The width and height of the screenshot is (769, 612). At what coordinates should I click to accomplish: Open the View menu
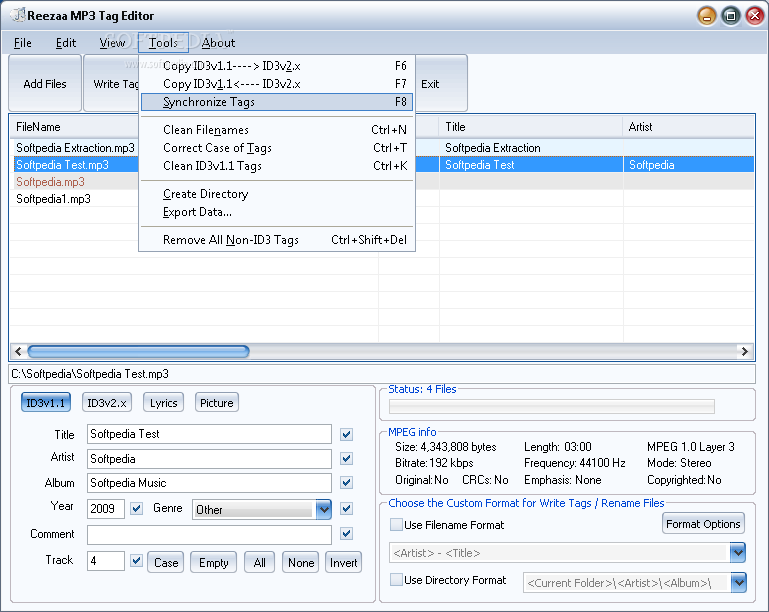tap(112, 43)
